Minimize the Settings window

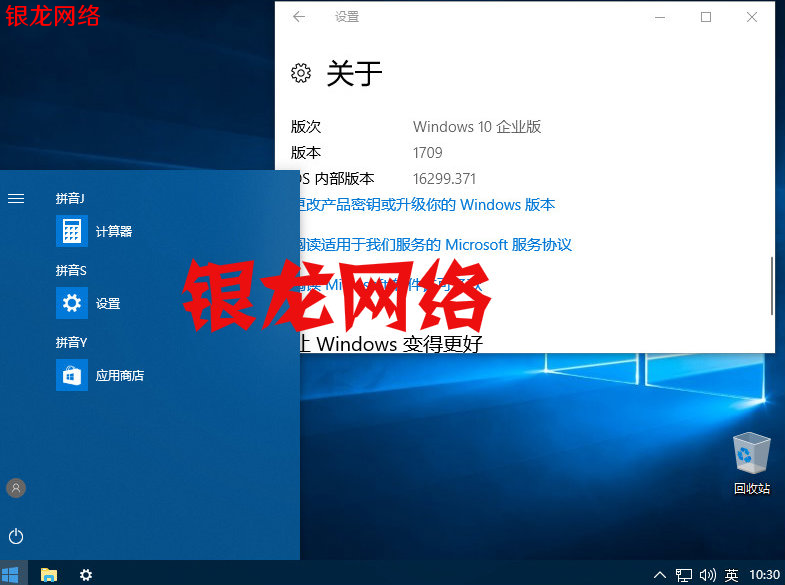click(x=660, y=17)
